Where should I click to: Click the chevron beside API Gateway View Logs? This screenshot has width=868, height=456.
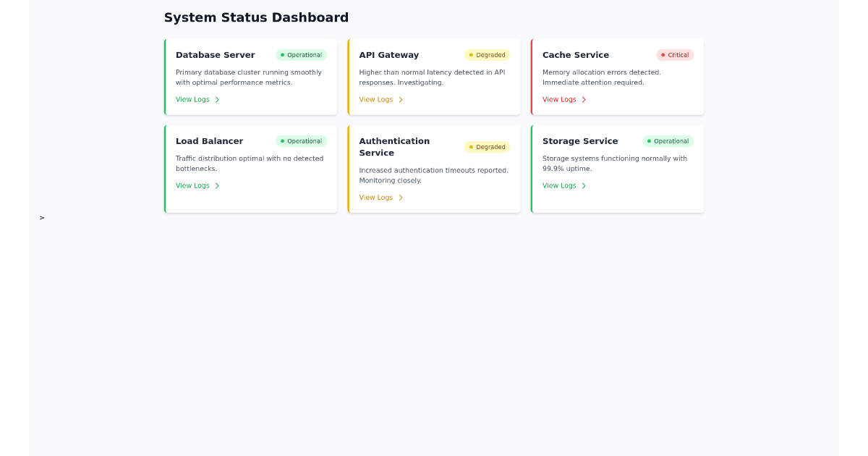click(401, 100)
